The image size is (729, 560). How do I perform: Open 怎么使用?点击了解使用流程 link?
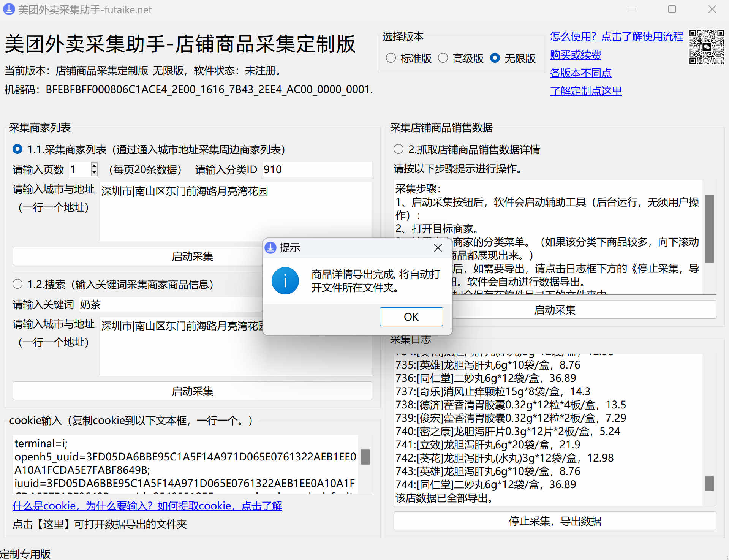[617, 36]
